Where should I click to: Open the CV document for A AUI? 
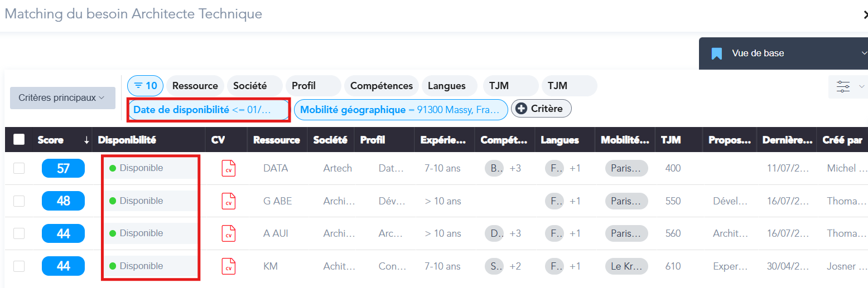tap(228, 233)
